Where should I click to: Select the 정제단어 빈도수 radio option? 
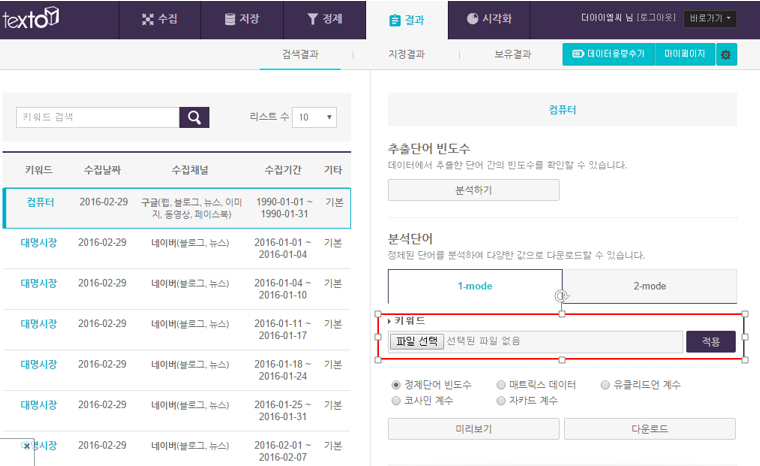pyautogui.click(x=396, y=384)
